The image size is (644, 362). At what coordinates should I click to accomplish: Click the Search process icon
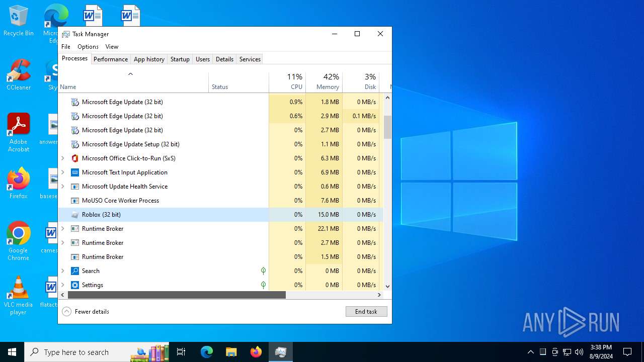[75, 271]
